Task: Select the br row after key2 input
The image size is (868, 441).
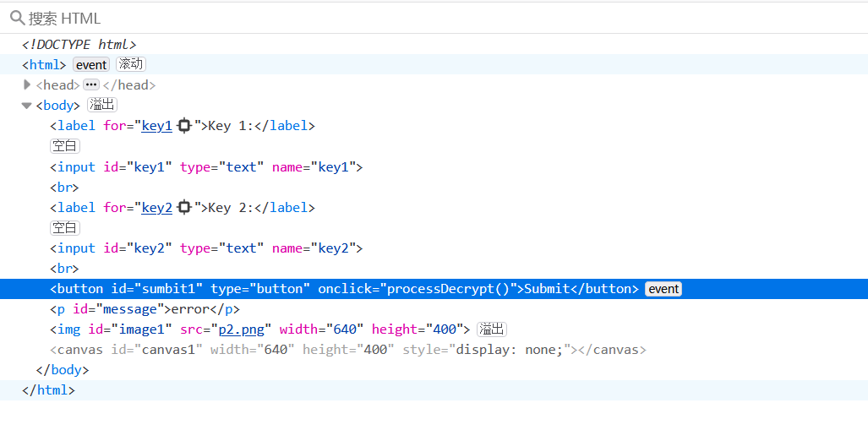Action: pos(434,269)
